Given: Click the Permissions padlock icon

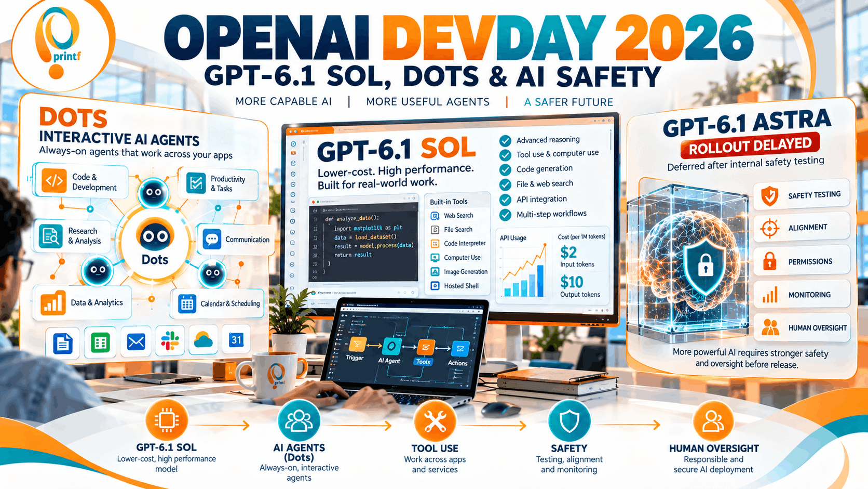Looking at the screenshot, I should coord(770,261).
